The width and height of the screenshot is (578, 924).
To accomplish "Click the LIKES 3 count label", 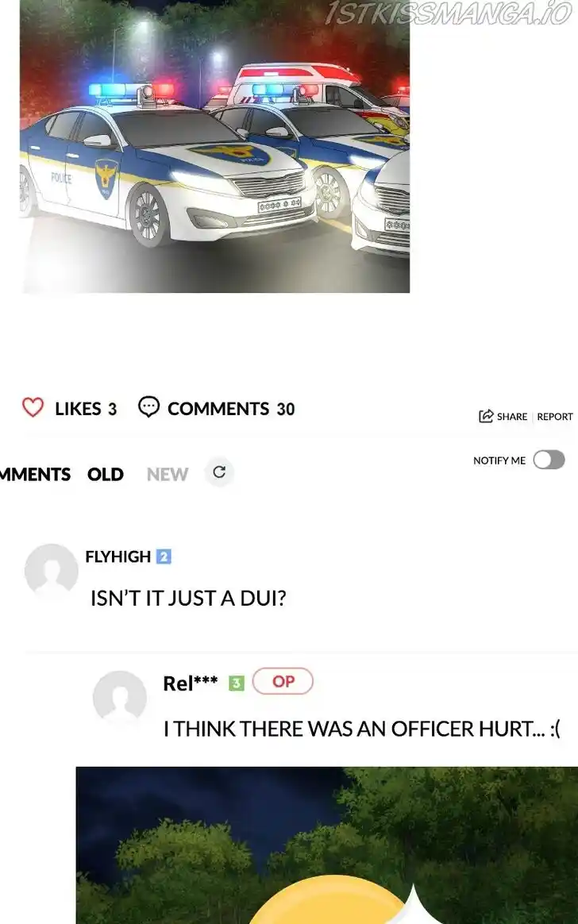I will pyautogui.click(x=86, y=408).
